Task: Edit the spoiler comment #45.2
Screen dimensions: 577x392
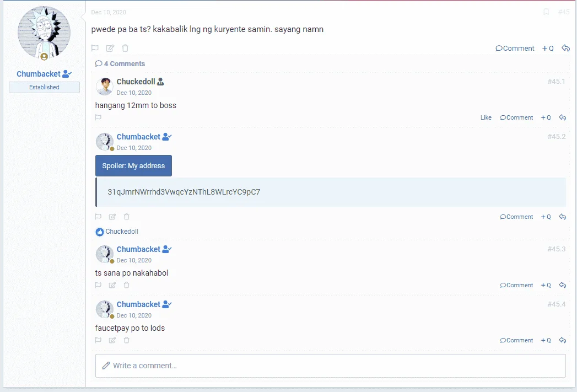Action: pos(112,217)
